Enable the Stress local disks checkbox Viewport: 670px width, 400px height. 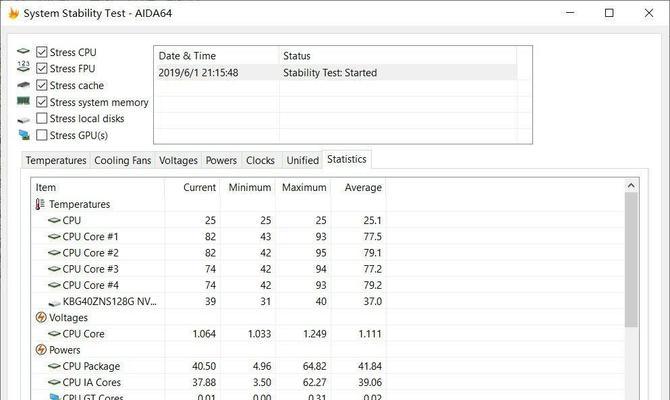pos(41,118)
